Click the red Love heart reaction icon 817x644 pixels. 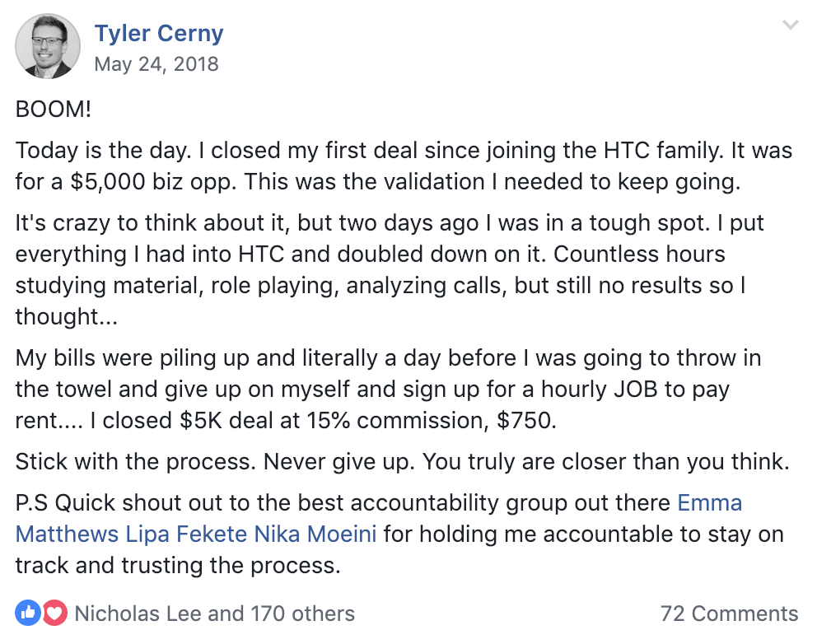coord(54,613)
